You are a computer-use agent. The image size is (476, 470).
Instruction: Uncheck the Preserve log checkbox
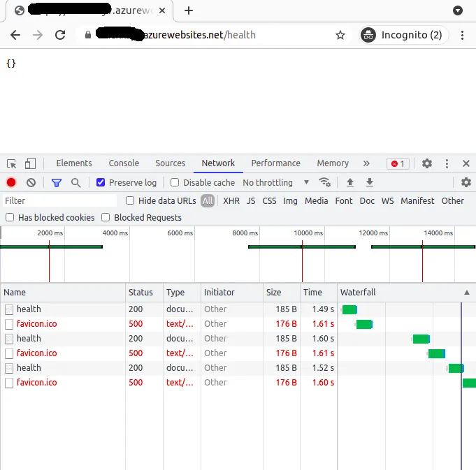coord(101,182)
